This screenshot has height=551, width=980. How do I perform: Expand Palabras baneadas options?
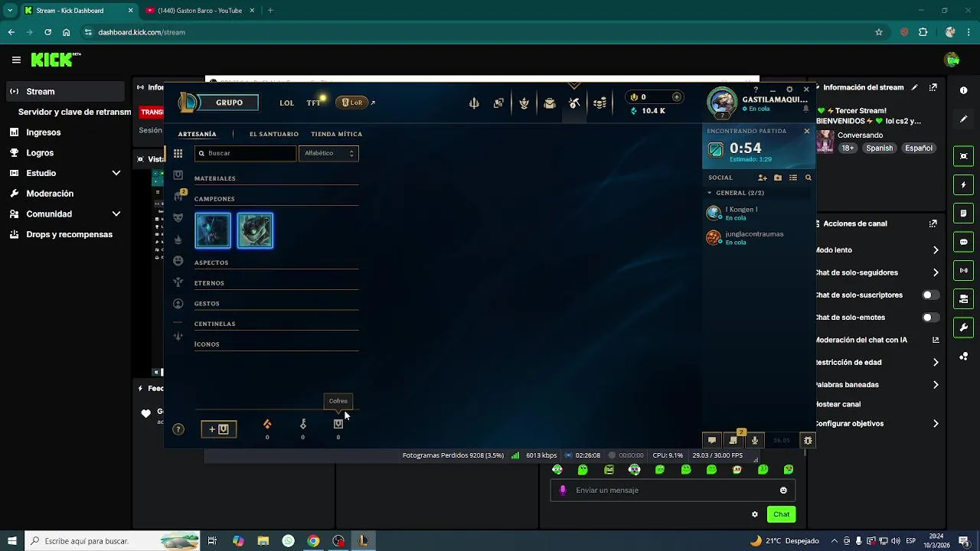(936, 385)
